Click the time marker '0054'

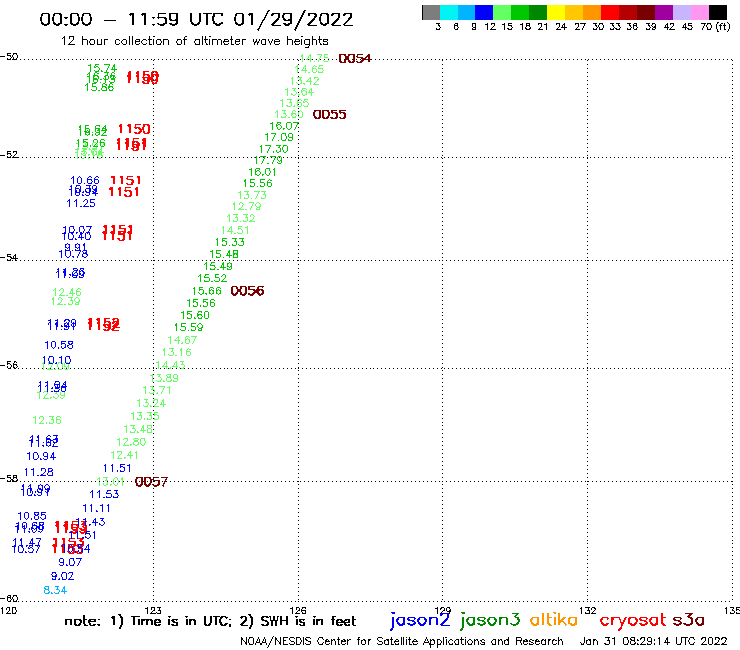pos(355,59)
